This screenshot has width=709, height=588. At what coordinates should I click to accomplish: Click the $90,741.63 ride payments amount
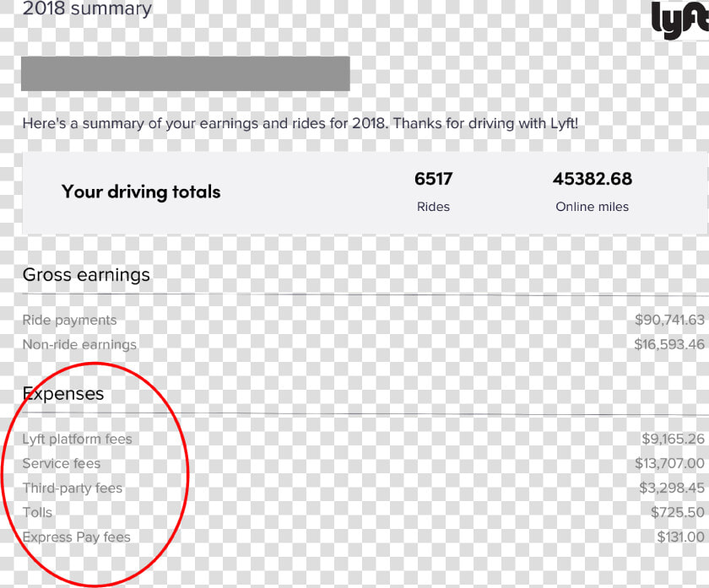(x=669, y=320)
